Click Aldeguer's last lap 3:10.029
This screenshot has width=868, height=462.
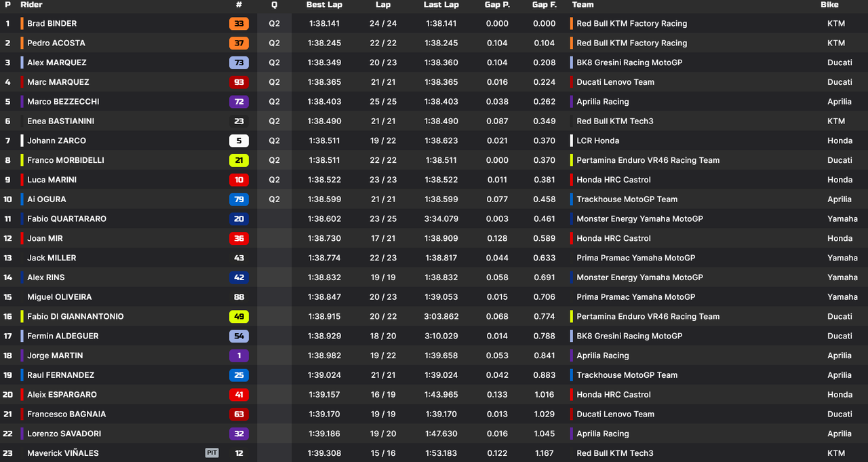point(441,336)
